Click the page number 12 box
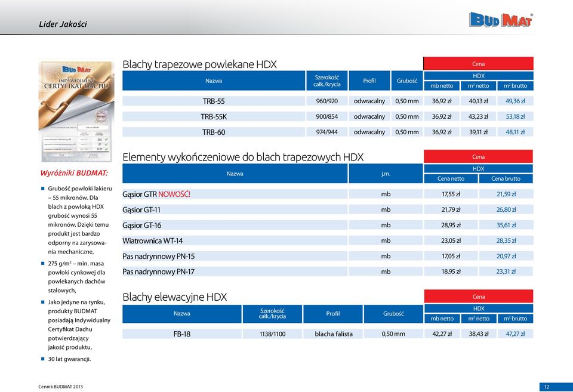573x392 pixels. 556,387
